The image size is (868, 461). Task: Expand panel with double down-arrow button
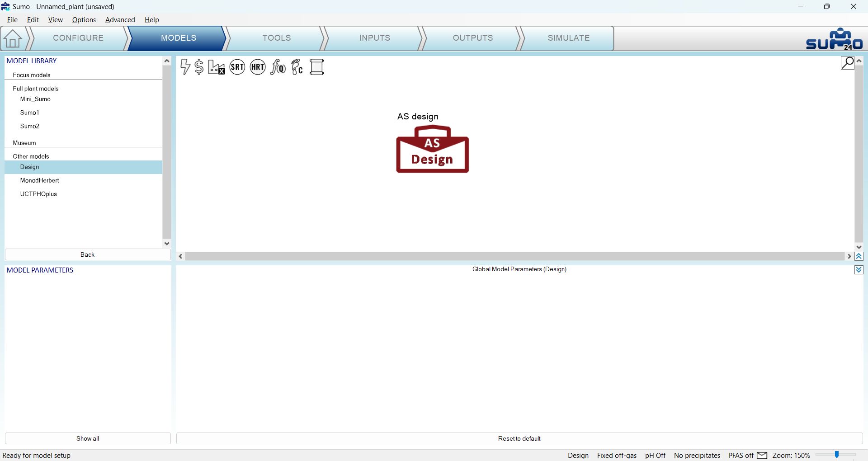[x=859, y=270]
